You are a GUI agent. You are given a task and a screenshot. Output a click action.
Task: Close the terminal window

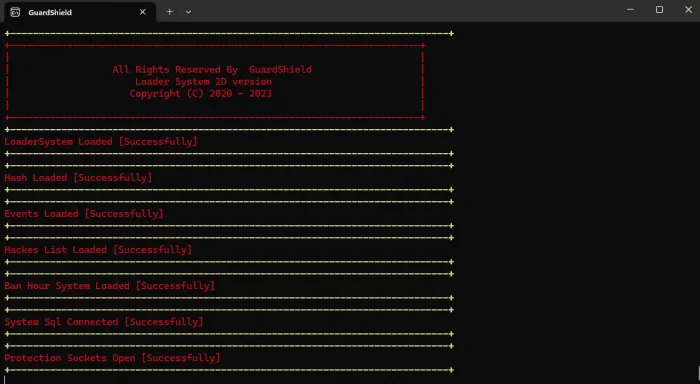[x=688, y=10]
